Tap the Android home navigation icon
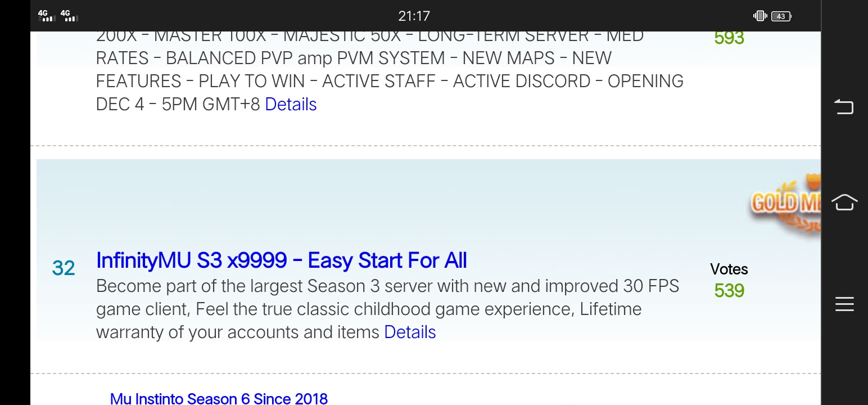Image resolution: width=868 pixels, height=405 pixels. point(844,202)
